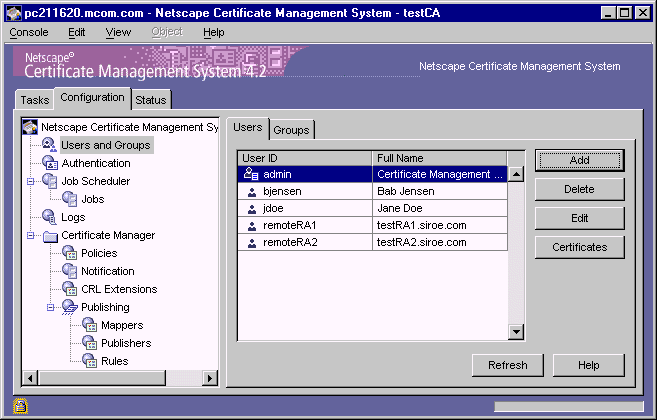Open the Help menu
The height and width of the screenshot is (420, 657).
coord(214,32)
